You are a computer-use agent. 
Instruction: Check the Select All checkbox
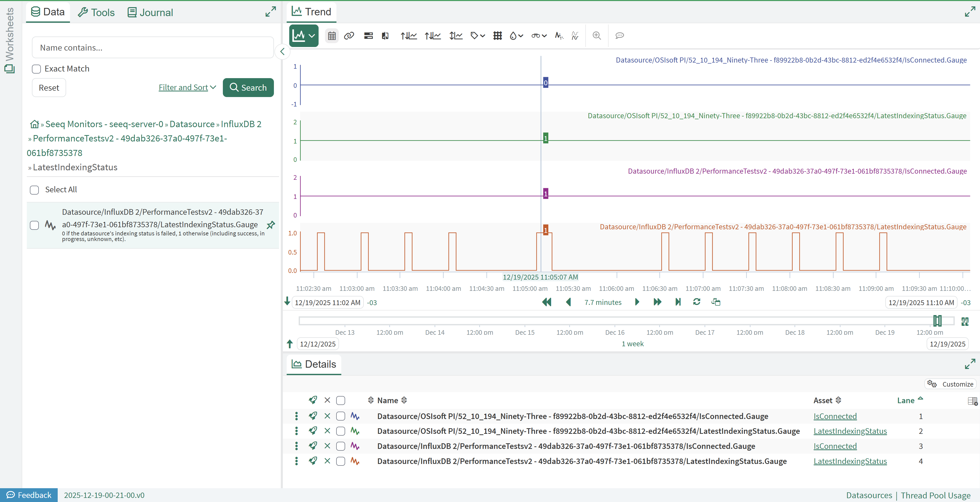[x=35, y=190]
